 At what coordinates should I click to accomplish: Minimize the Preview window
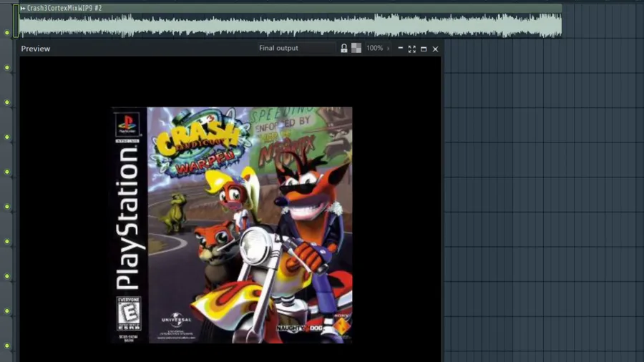click(401, 49)
